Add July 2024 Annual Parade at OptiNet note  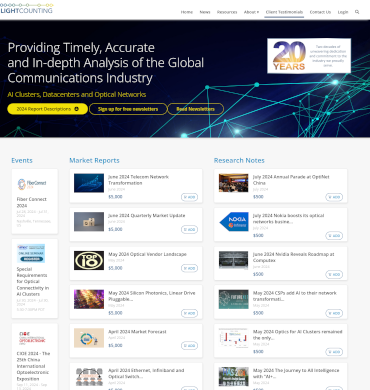coord(334,197)
